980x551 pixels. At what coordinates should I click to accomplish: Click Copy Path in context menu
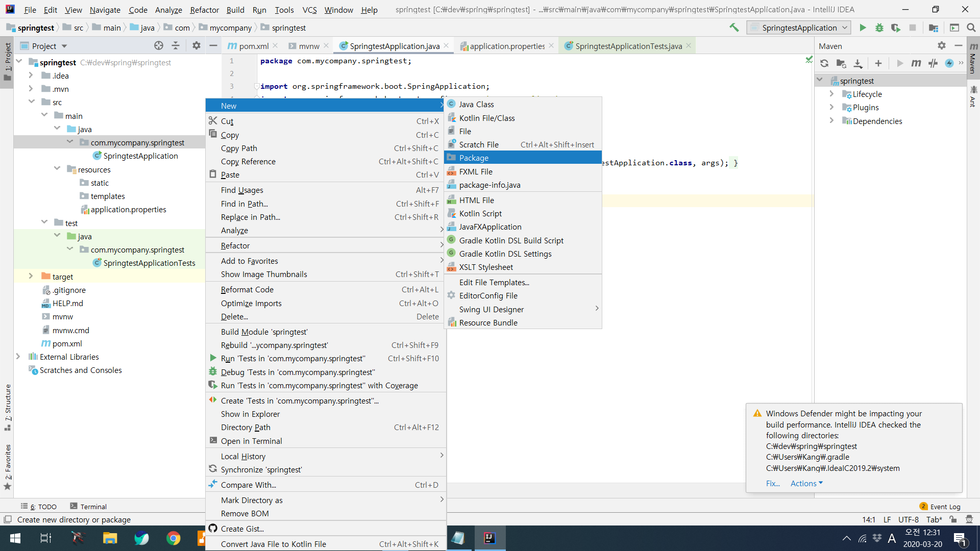coord(326,148)
